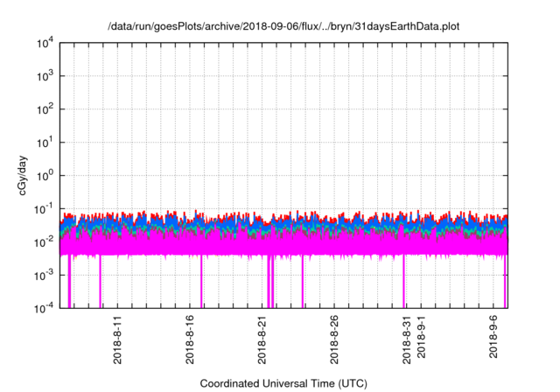Click the magenta dropout spike near 2018-9-6

click(505, 281)
